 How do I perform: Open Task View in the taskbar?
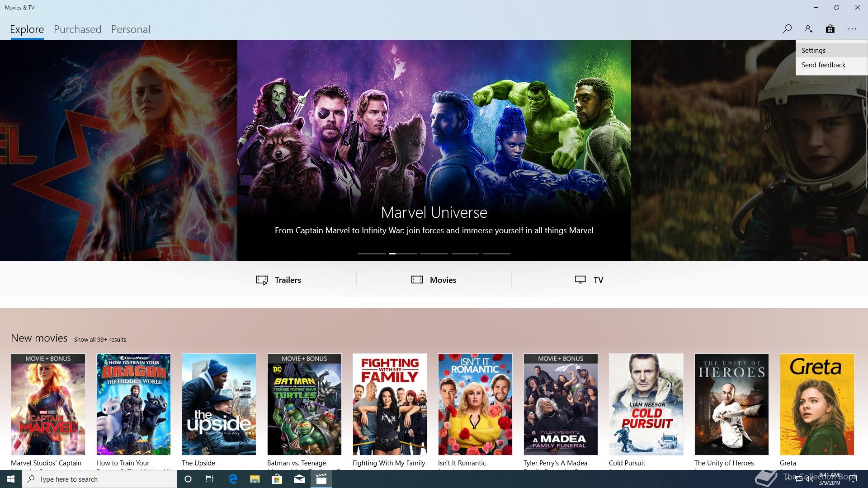[210, 479]
